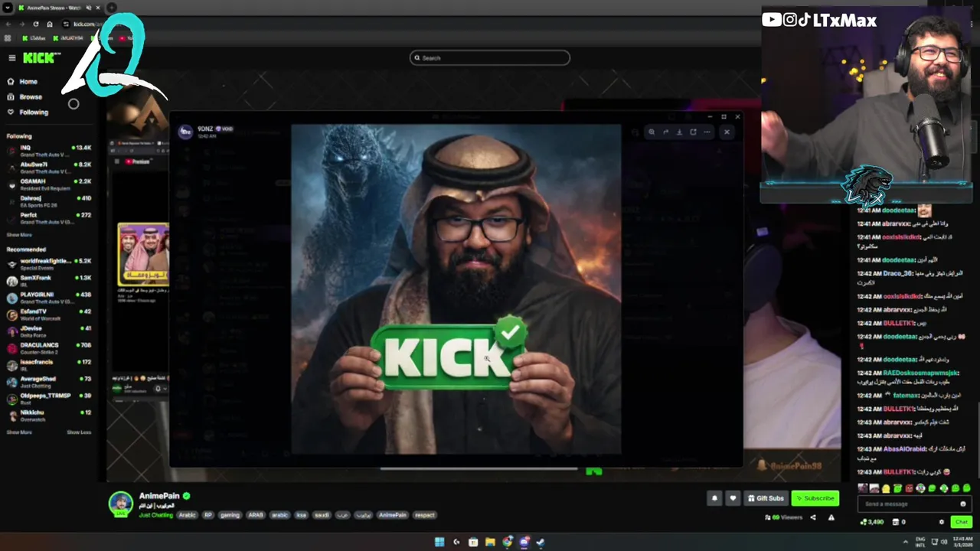980x551 pixels.
Task: Reload the page in browser toolbar
Action: tap(35, 24)
